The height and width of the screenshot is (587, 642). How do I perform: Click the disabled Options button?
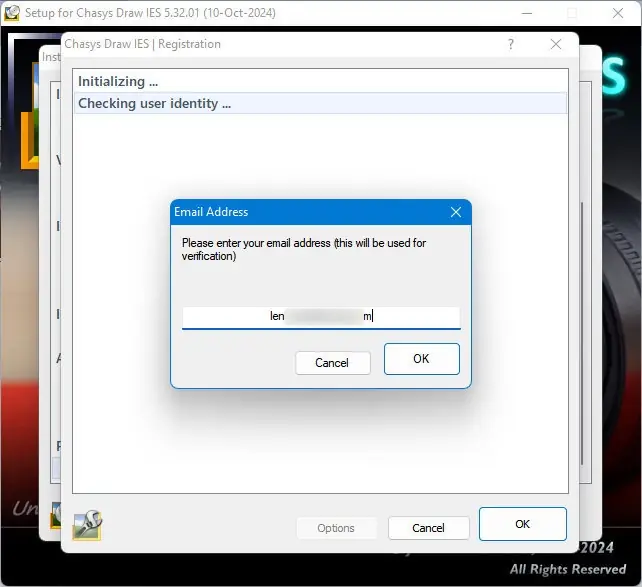pos(336,528)
